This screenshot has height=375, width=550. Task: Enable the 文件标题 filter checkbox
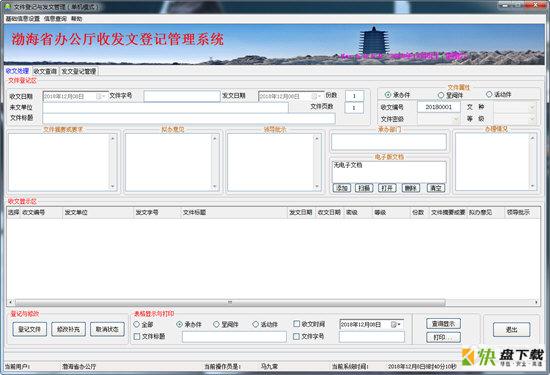point(137,336)
